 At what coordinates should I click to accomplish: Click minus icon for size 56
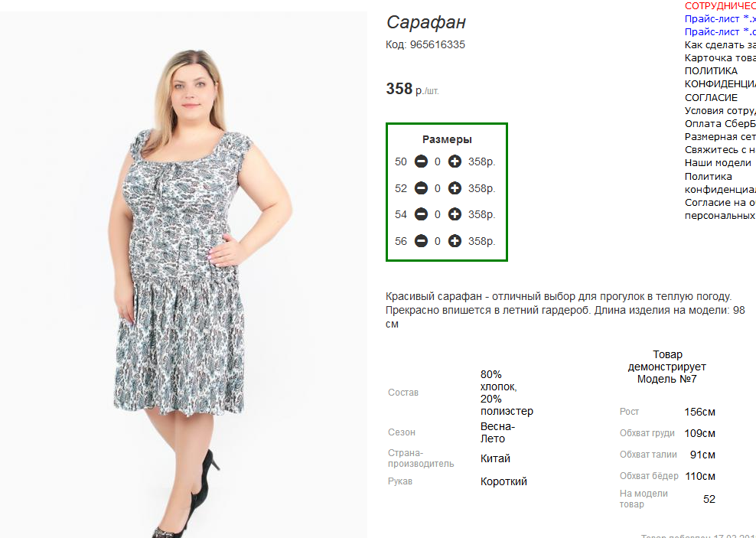[x=421, y=240]
